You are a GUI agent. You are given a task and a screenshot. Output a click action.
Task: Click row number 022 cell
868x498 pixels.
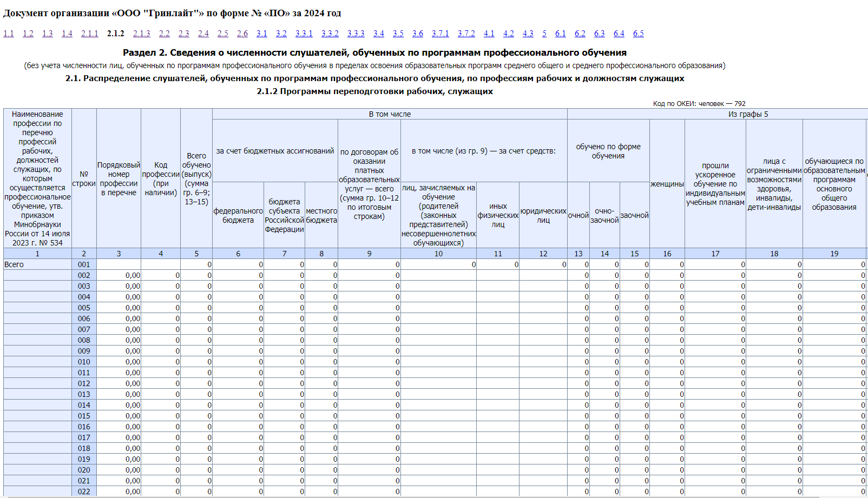click(x=84, y=492)
